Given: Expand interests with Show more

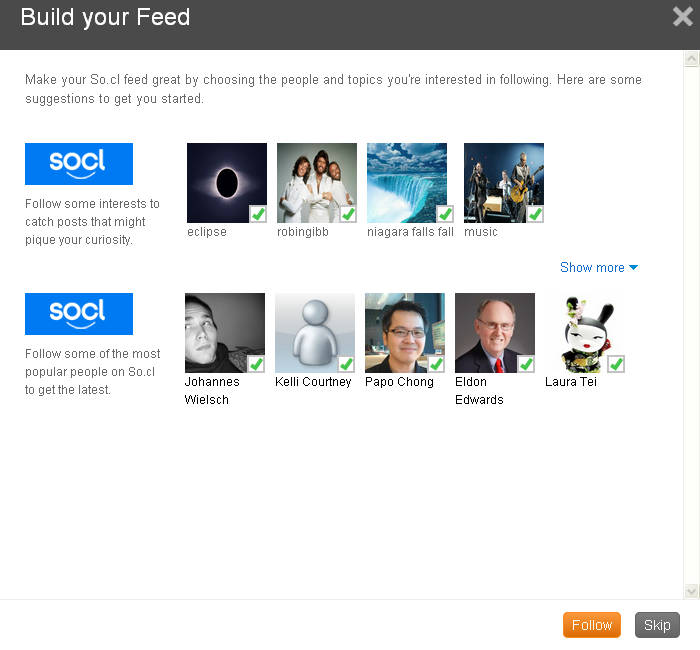Looking at the screenshot, I should coord(592,267).
